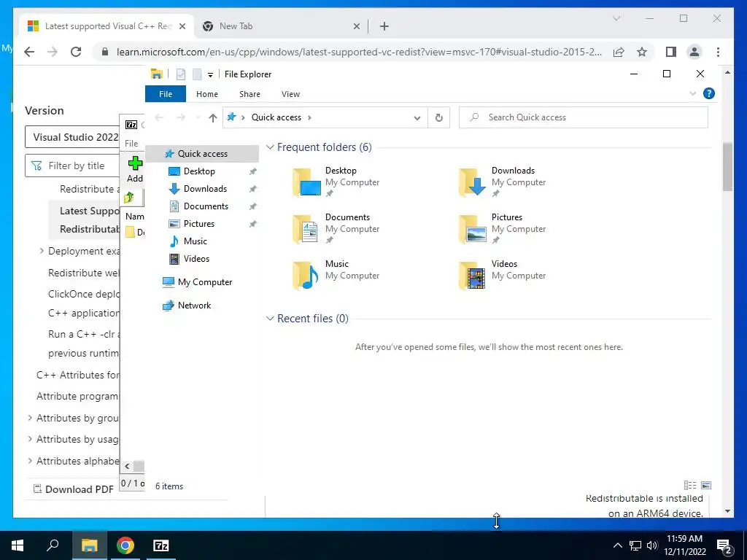The image size is (747, 560).
Task: Open the Visual Studio 2022 version dropdown
Action: pyautogui.click(x=72, y=137)
